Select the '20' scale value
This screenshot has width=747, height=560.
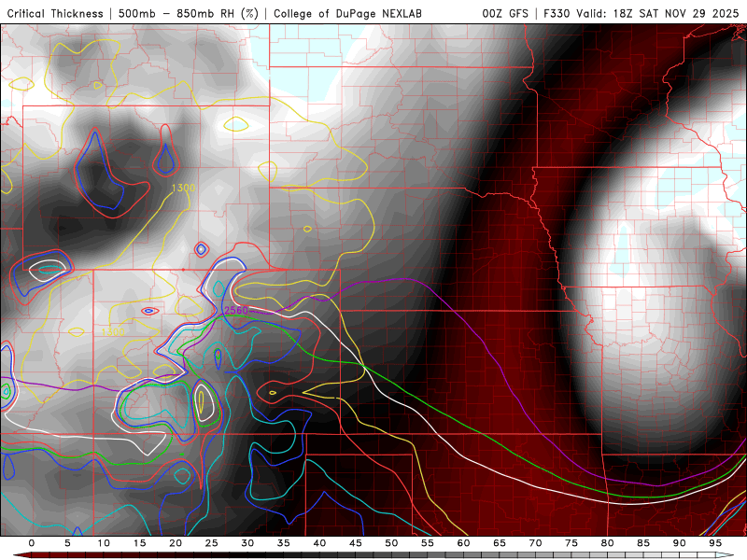(x=176, y=543)
